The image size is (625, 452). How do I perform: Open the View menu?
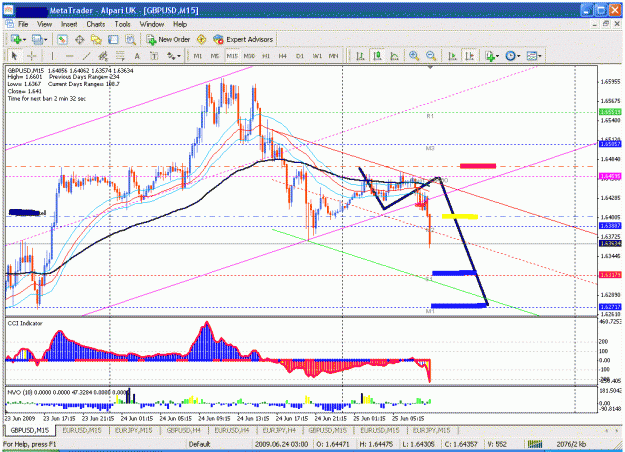(45, 24)
